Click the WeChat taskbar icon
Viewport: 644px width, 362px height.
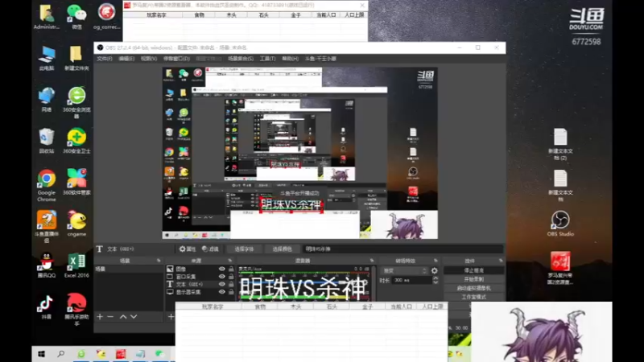point(159,354)
